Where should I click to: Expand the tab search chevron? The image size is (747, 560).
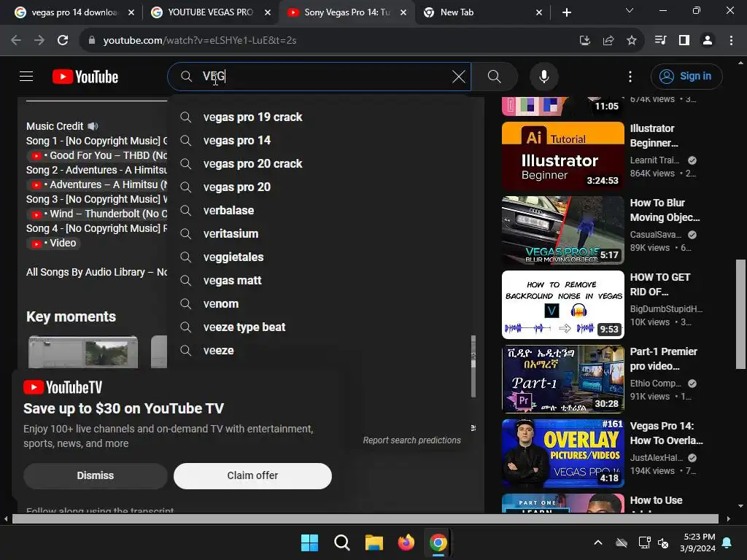point(630,10)
